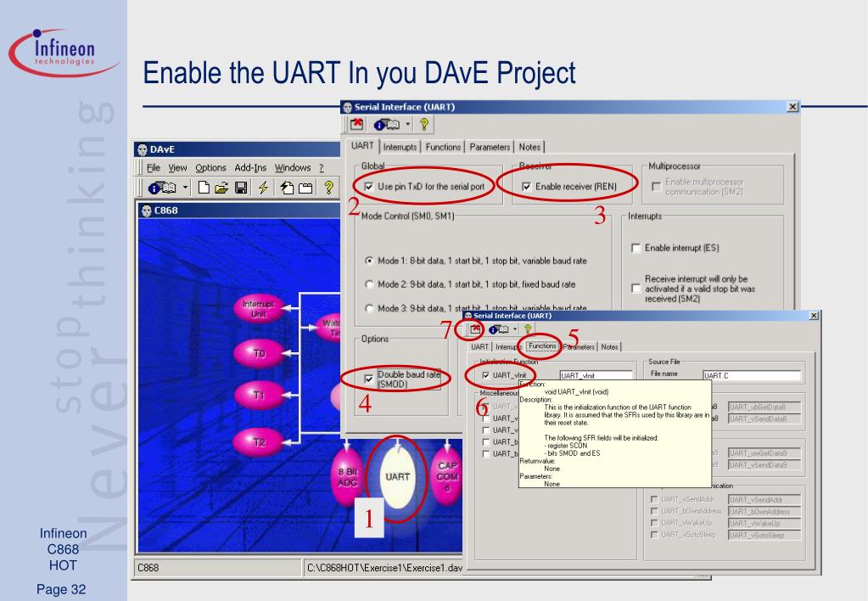Image resolution: width=868 pixels, height=601 pixels.
Task: Open the '?' help menu in DAvE
Action: (321, 167)
